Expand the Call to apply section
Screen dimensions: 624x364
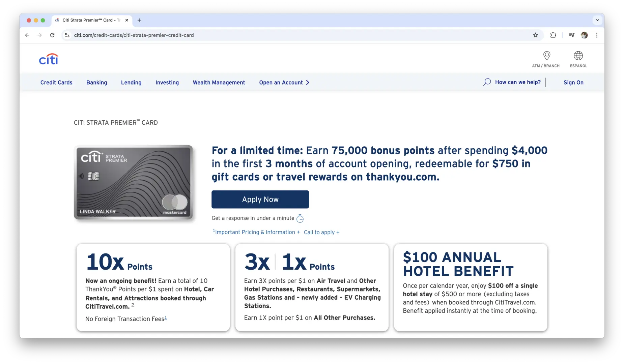[x=321, y=232]
